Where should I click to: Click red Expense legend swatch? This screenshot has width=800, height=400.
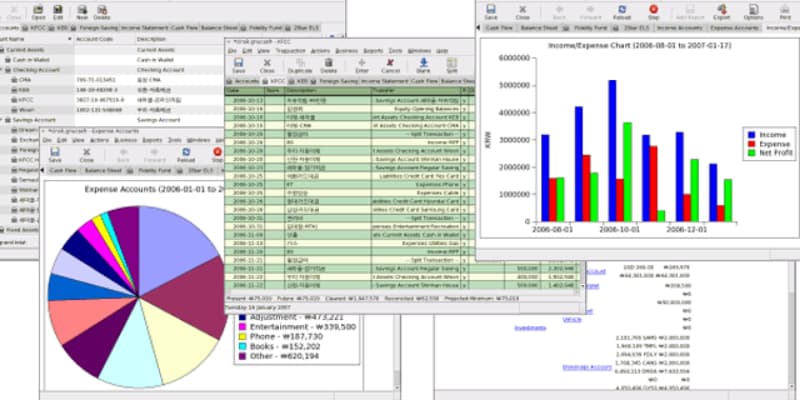752,144
